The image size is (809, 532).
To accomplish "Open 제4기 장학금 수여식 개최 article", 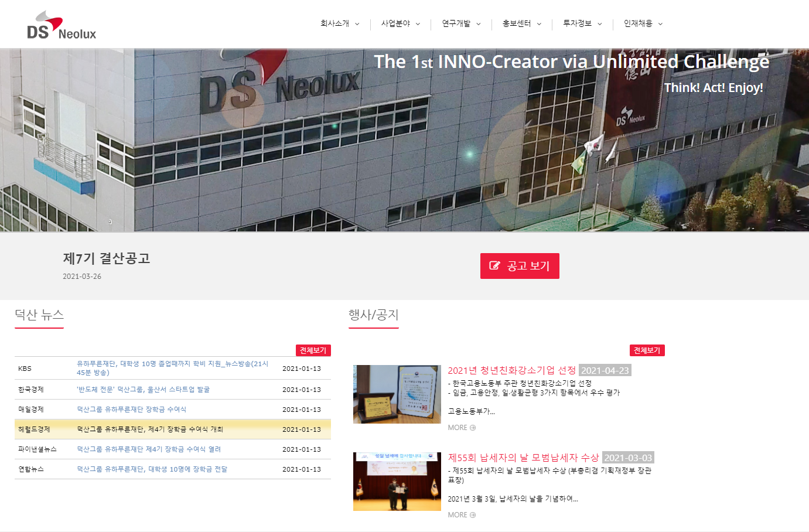I will [x=150, y=429].
